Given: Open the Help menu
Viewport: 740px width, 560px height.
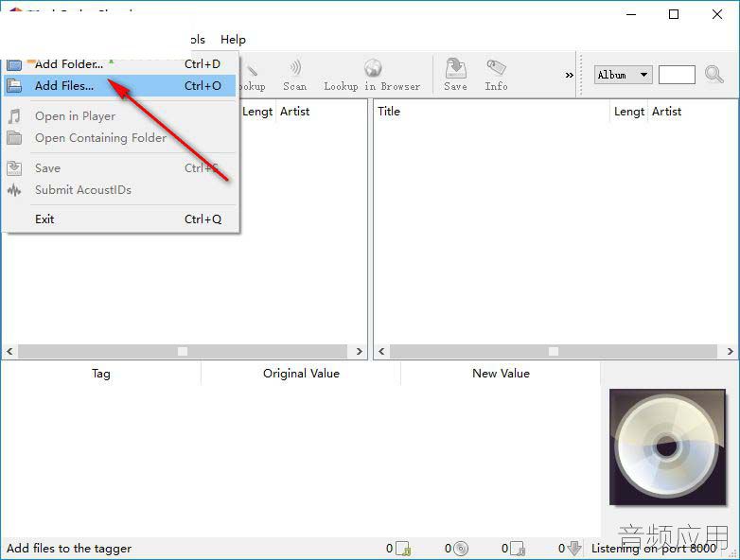Looking at the screenshot, I should point(233,40).
